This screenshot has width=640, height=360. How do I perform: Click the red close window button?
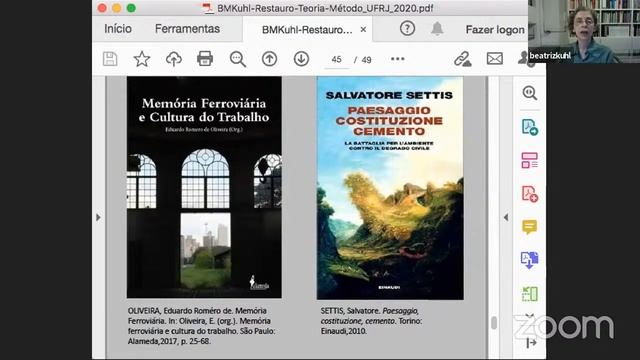coord(102,8)
